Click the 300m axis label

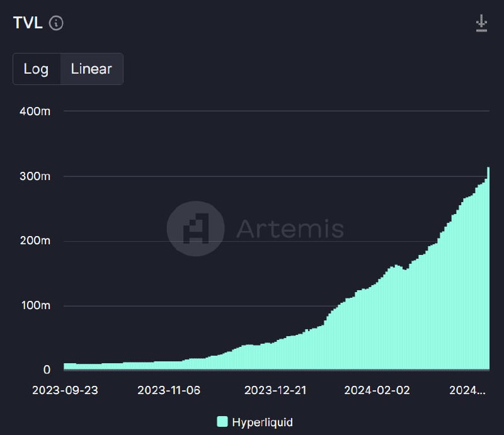click(x=35, y=176)
